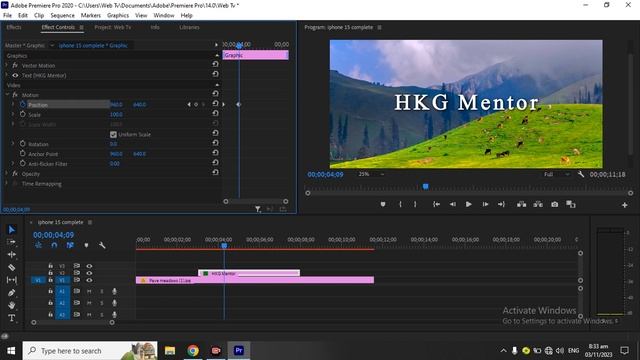Click the timeline timecode 00;00;04;09

click(x=53, y=235)
